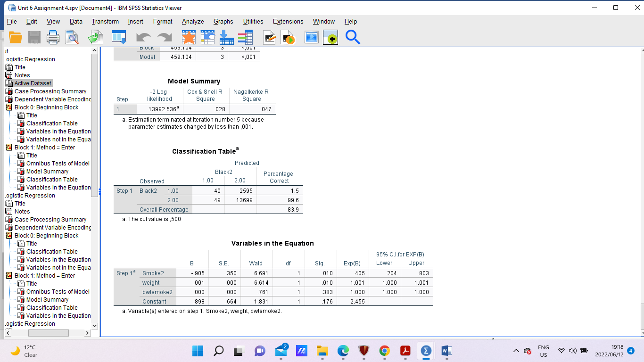Expand hidden icons in the system tray
Image resolution: width=644 pixels, height=362 pixels.
click(516, 351)
